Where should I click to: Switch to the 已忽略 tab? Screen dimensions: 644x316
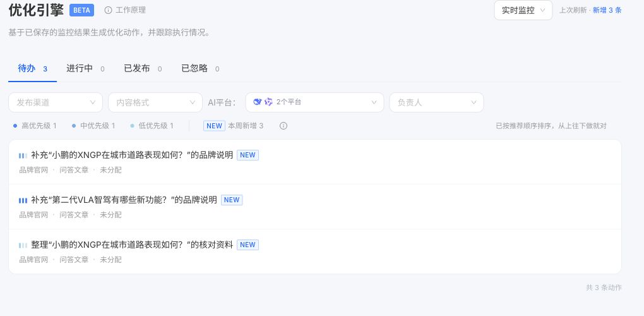click(x=200, y=69)
